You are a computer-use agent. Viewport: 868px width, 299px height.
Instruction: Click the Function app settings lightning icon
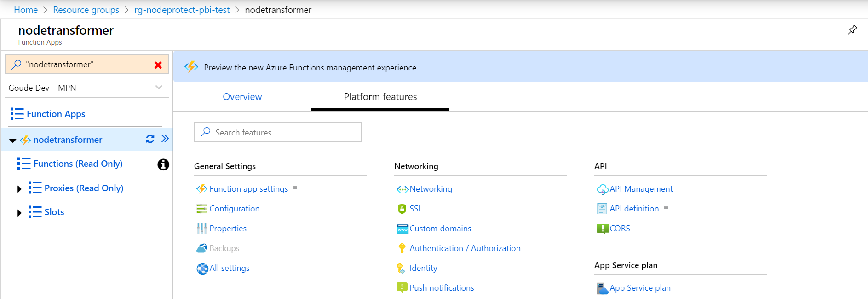[202, 189]
